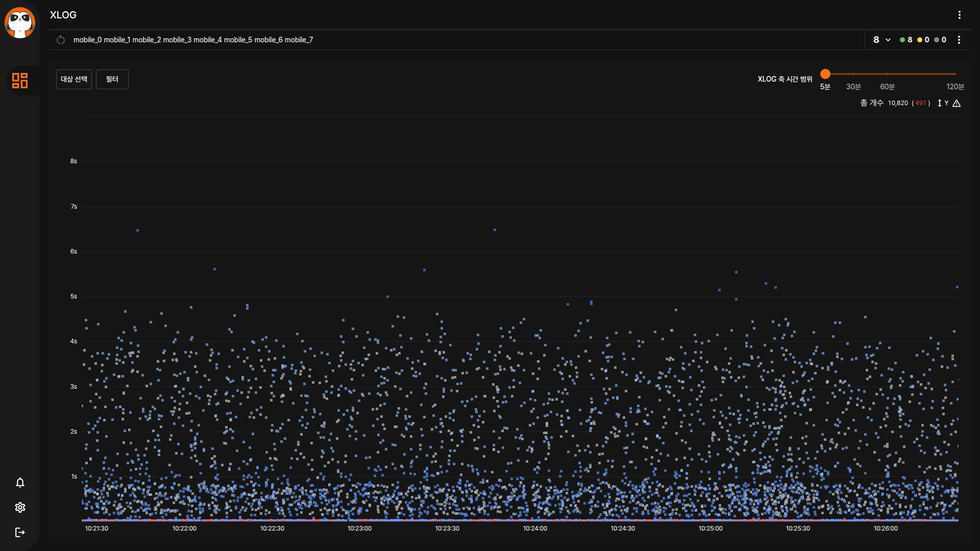Viewport: 980px width, 551px height.
Task: Open kebab menu beside agent status counts
Action: coord(959,40)
